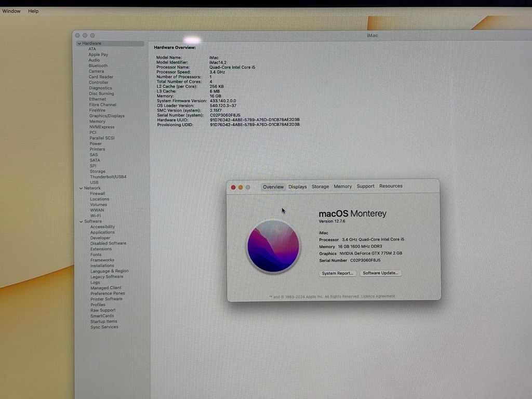Viewport: 532px width, 399px height.
Task: Select Graphics/Displays in the sidebar
Action: point(107,116)
